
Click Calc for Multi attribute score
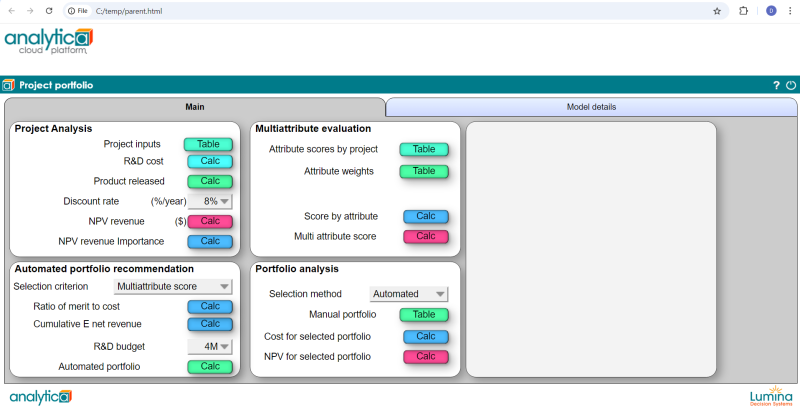pos(426,236)
